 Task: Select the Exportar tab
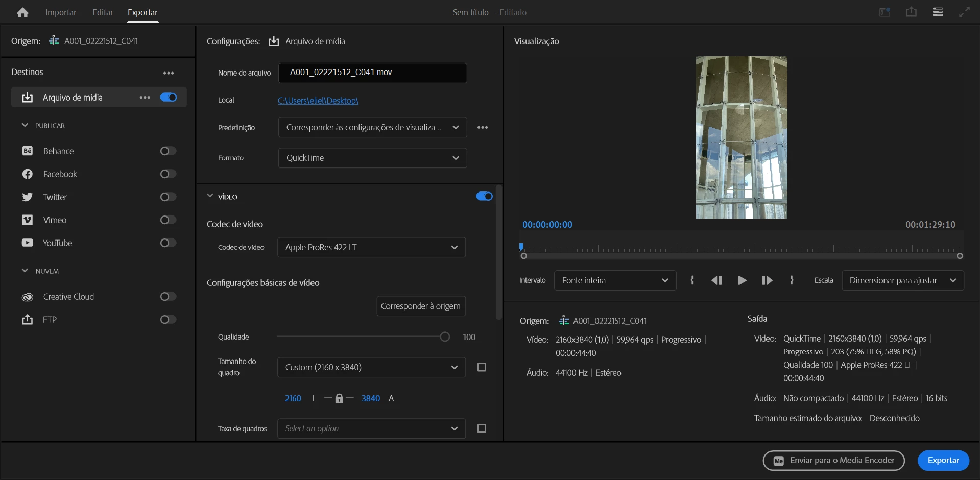click(x=142, y=12)
